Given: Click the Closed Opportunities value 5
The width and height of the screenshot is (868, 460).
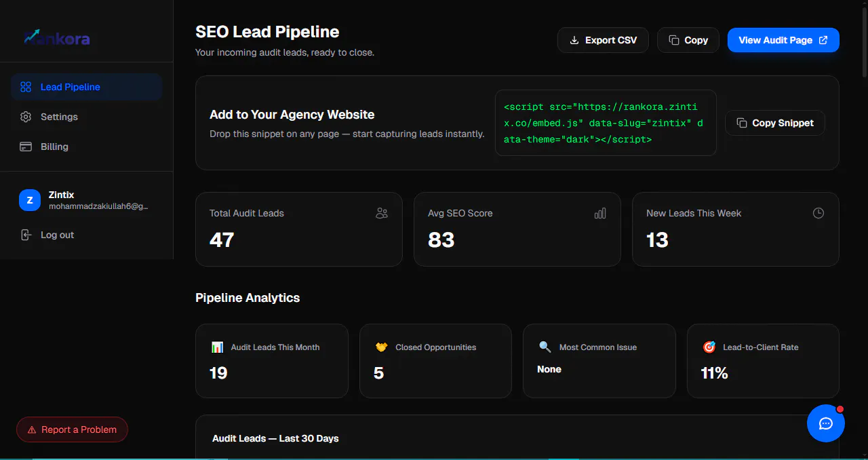Looking at the screenshot, I should 378,372.
